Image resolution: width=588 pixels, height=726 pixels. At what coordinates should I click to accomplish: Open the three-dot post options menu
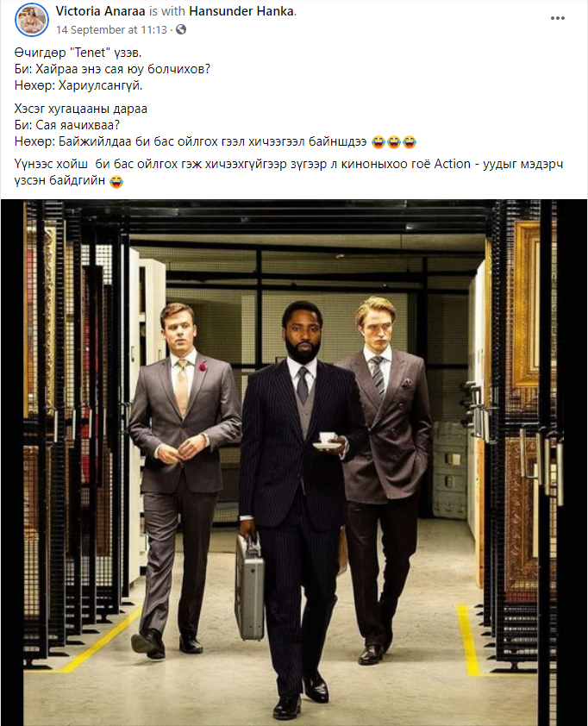558,18
